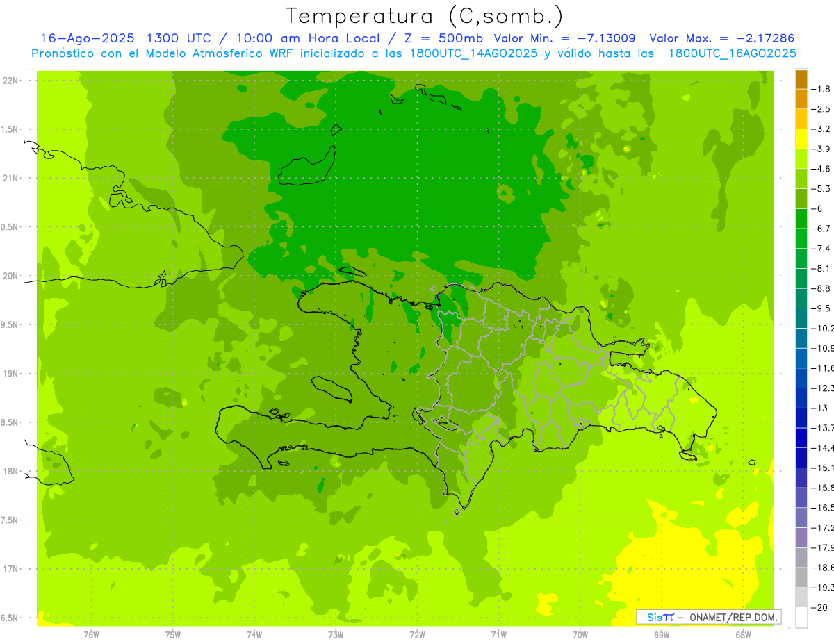The height and width of the screenshot is (644, 834).
Task: Click the yellow swatch between -3.9 and -3.2
Action: click(801, 139)
